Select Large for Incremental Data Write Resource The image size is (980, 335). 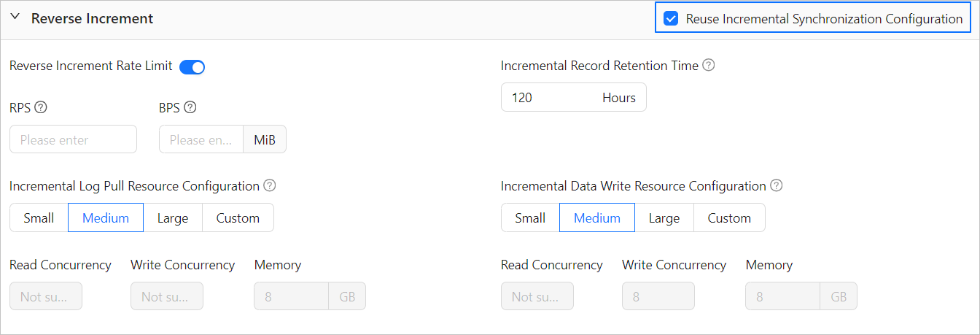[x=664, y=217]
